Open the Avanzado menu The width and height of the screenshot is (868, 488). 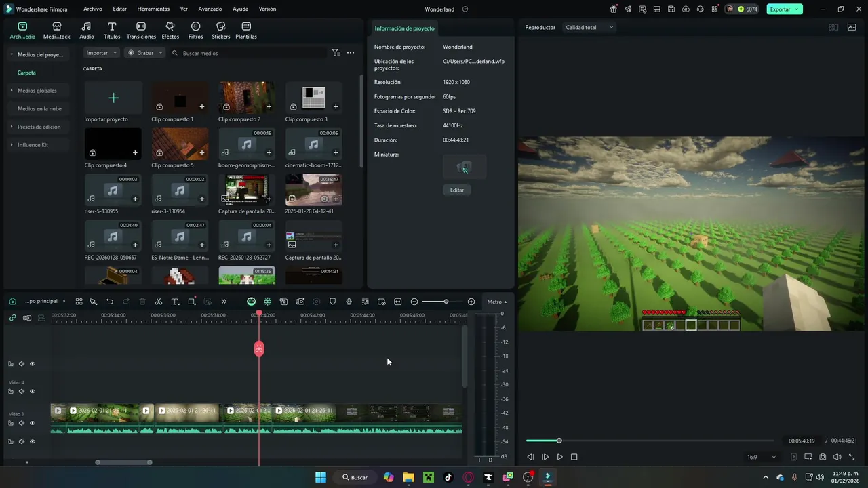tap(210, 9)
